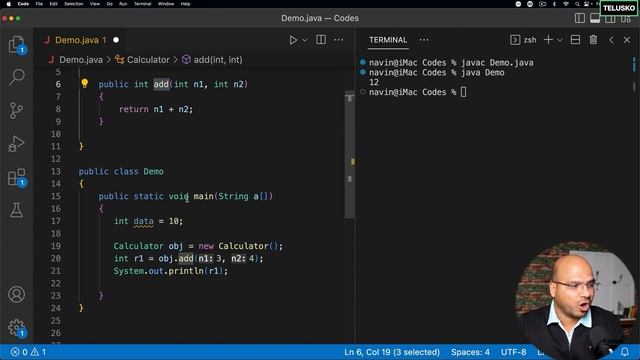This screenshot has width=640, height=360.
Task: Switch to the TERMINAL panel tab
Action: 388,40
